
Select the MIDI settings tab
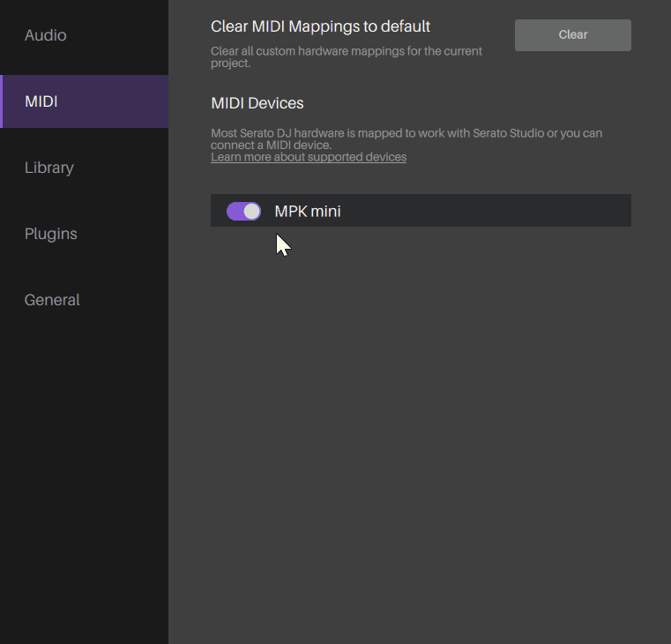coord(41,101)
